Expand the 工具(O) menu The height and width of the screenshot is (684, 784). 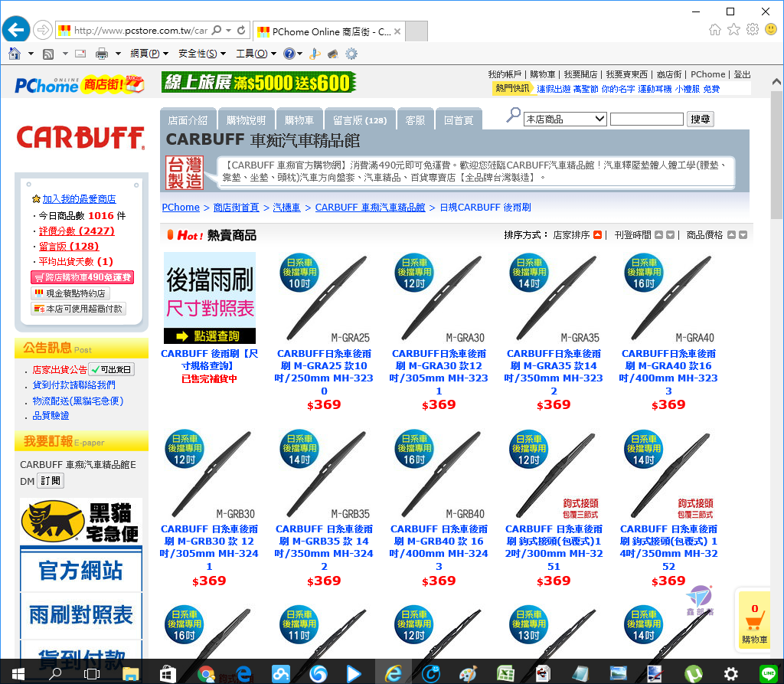pyautogui.click(x=256, y=54)
